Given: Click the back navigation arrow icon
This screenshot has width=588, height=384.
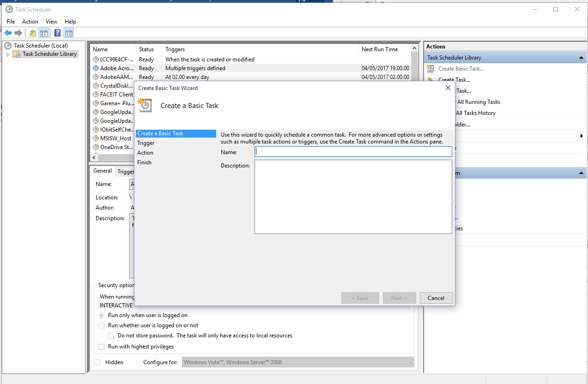Looking at the screenshot, I should (x=7, y=33).
